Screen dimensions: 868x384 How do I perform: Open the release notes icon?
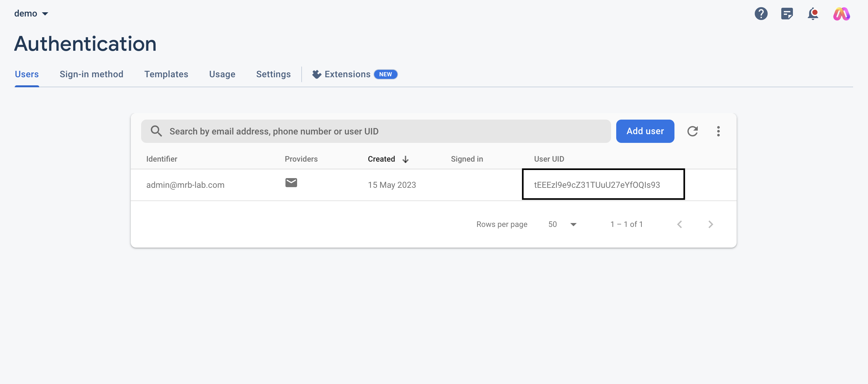[x=786, y=14]
